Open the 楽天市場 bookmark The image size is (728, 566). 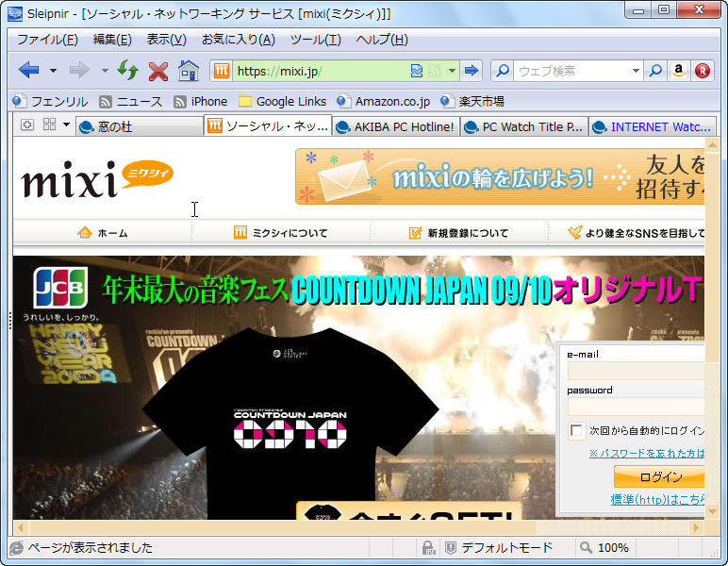coord(472,101)
